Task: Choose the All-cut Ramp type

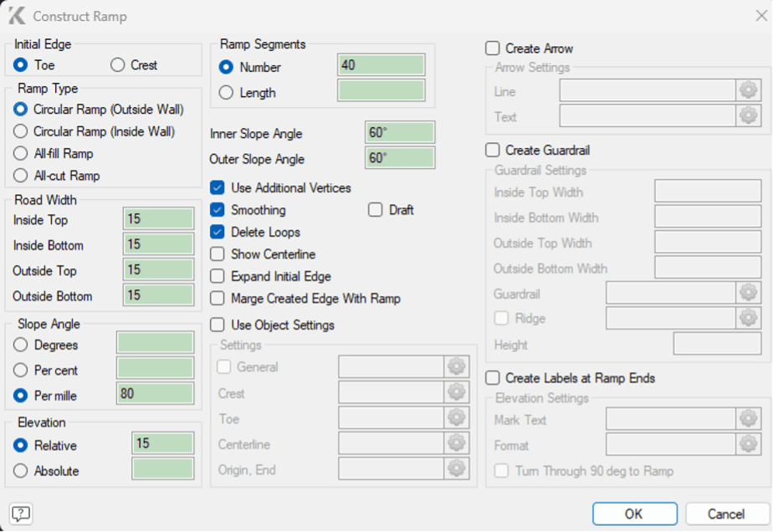Action: point(21,176)
